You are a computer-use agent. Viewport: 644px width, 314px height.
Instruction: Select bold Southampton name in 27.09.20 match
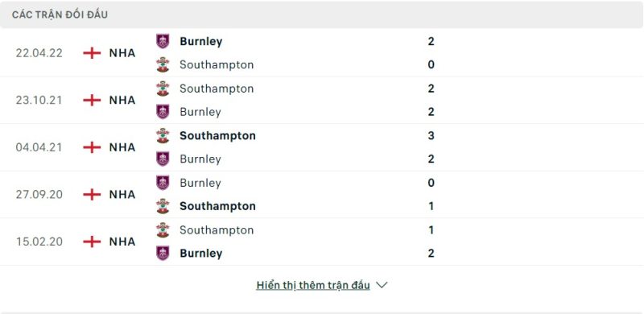click(x=217, y=206)
